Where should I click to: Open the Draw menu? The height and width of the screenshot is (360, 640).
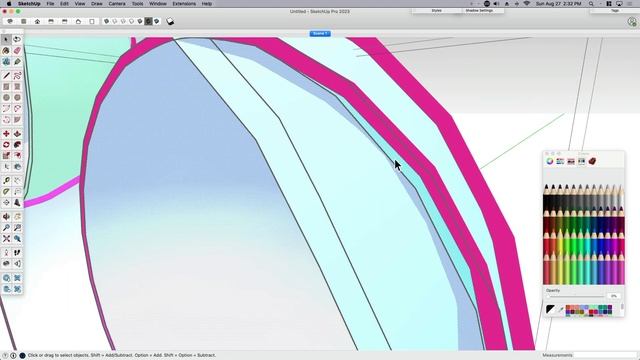click(x=97, y=4)
